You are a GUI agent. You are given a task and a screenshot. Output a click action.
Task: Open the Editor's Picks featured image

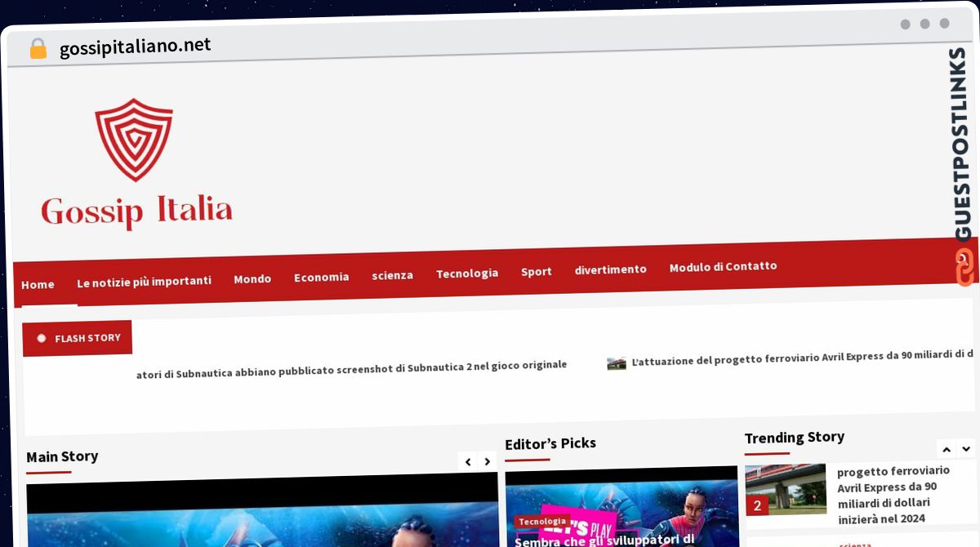(x=621, y=507)
